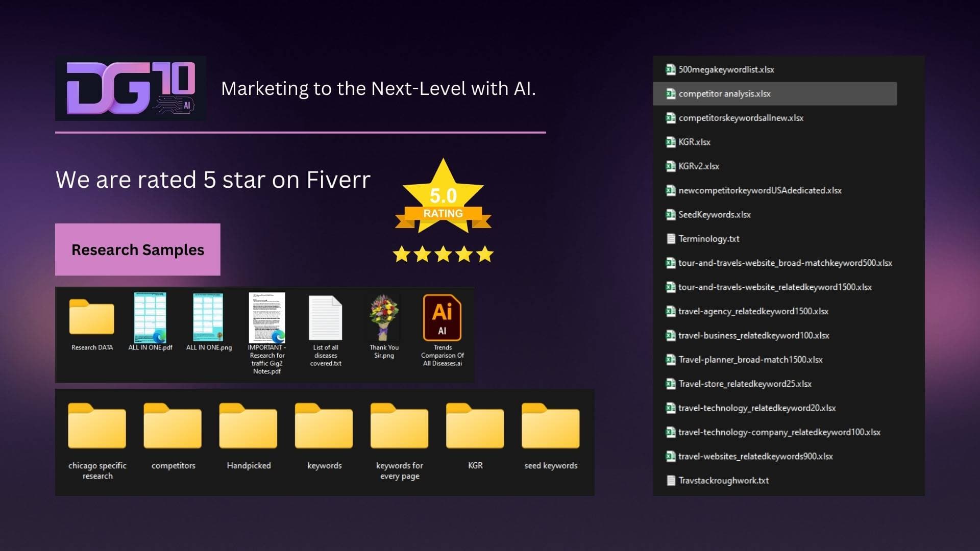Open Trends Comparison Of All Diseases.ai file
Screen dimensions: 980x551
click(x=442, y=317)
